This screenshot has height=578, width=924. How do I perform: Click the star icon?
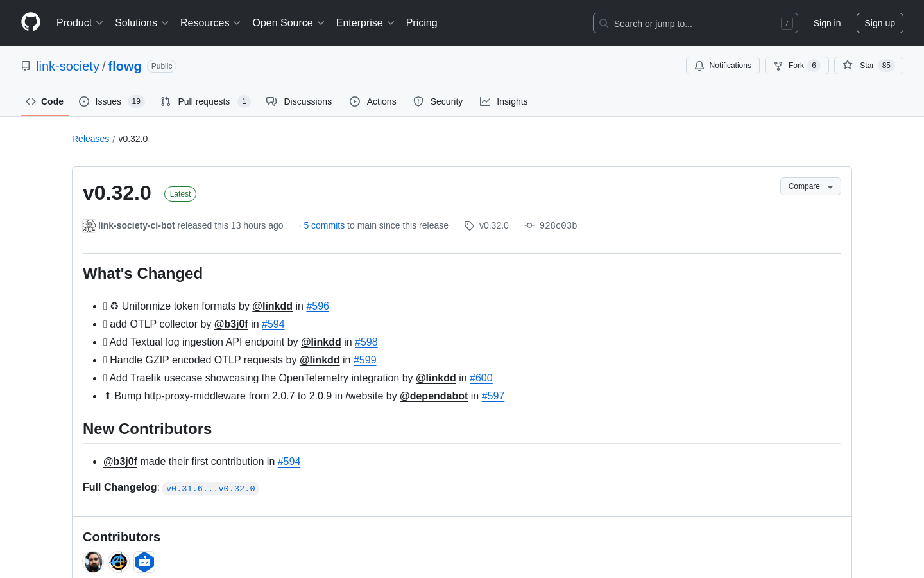coord(848,66)
